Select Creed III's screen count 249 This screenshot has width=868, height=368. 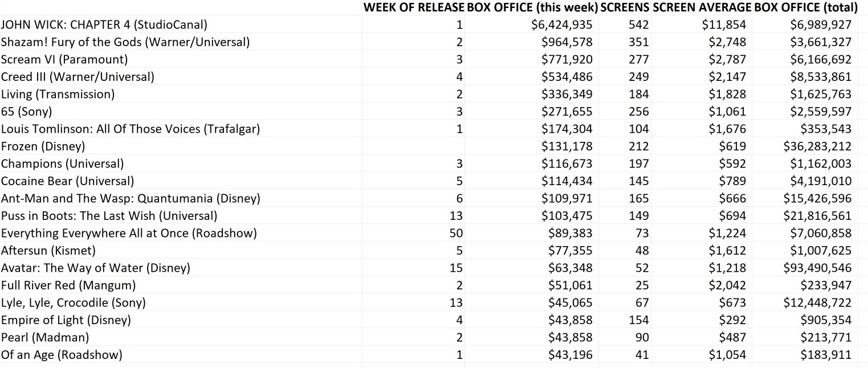coord(638,77)
